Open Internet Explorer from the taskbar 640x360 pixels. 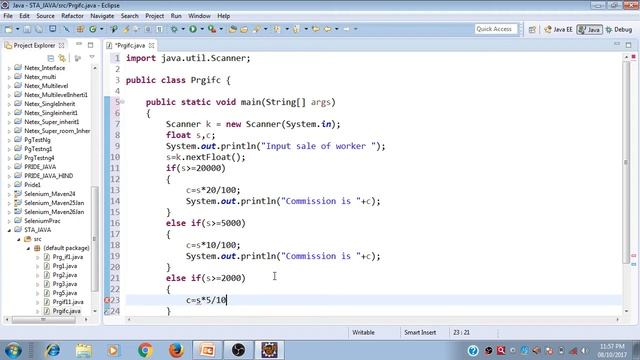coord(53,350)
